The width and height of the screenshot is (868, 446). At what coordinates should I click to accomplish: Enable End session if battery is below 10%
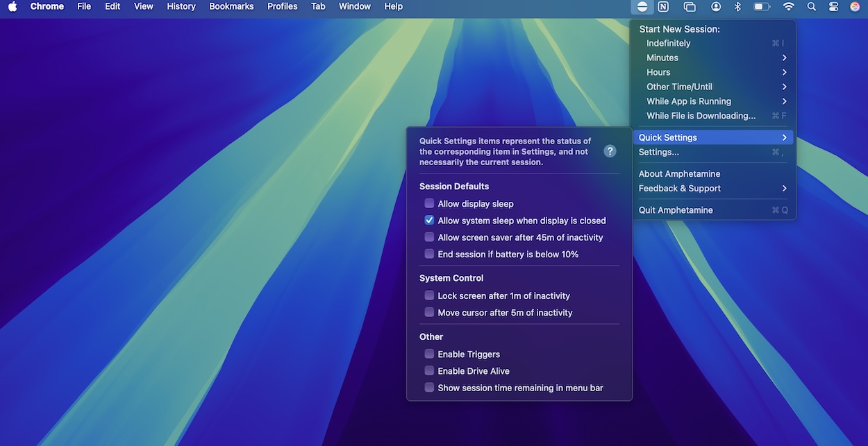(429, 254)
